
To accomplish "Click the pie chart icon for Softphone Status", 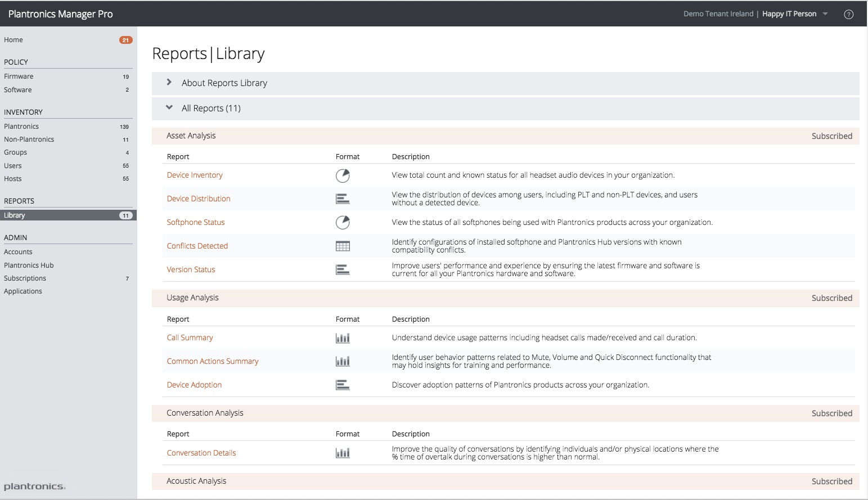I will [x=343, y=223].
